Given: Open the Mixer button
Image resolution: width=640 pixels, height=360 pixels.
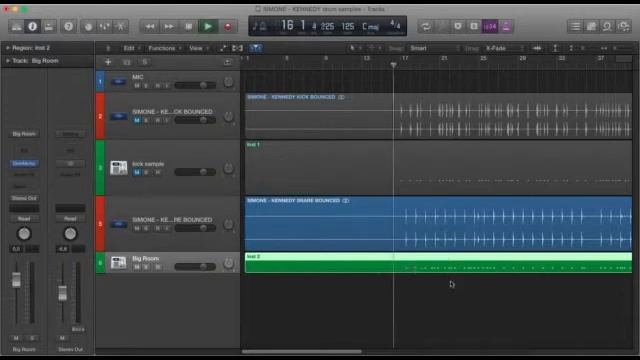Looking at the screenshot, I should click(x=104, y=27).
